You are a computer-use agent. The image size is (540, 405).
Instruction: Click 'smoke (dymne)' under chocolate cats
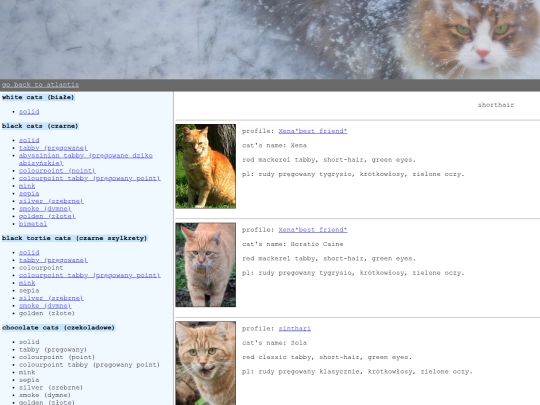pos(45,395)
